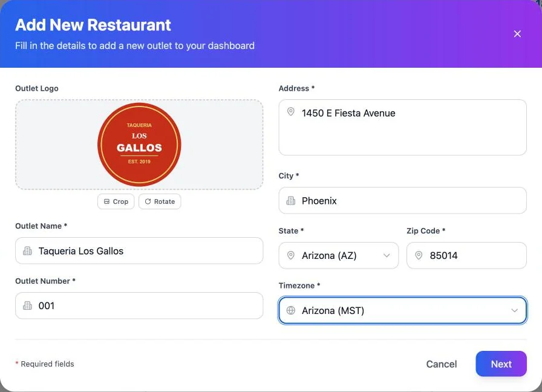Click the building icon in Outlet Name field

tap(27, 250)
